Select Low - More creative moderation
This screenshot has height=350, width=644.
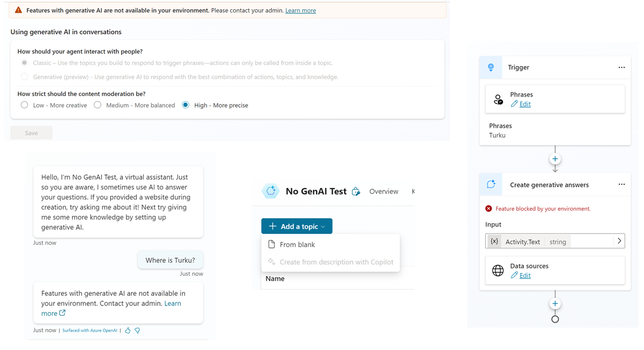click(x=25, y=105)
